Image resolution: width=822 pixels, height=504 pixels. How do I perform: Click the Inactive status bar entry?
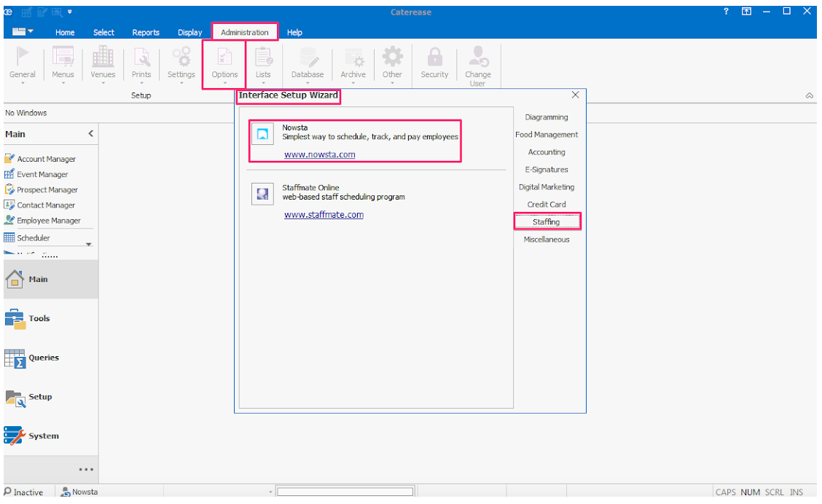click(x=24, y=492)
